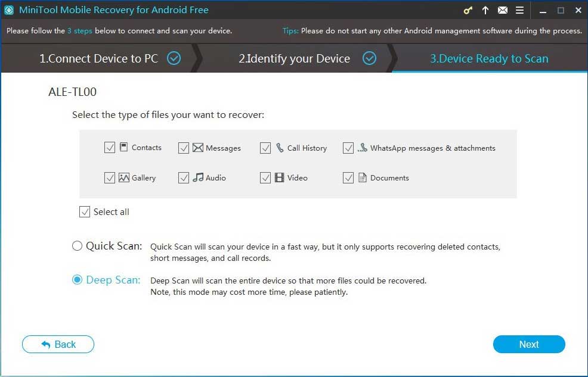Select step 3.Device Ready to Scan
This screenshot has width=588, height=377.
click(489, 58)
